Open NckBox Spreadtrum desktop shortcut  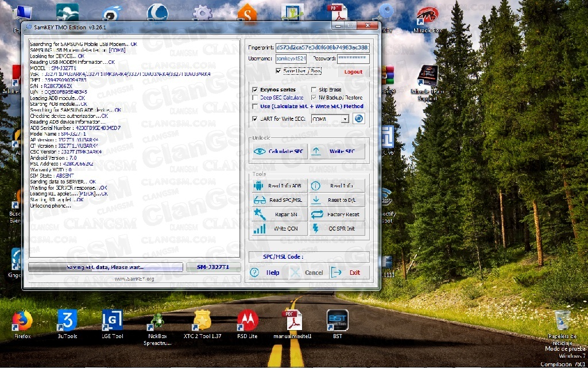157,327
